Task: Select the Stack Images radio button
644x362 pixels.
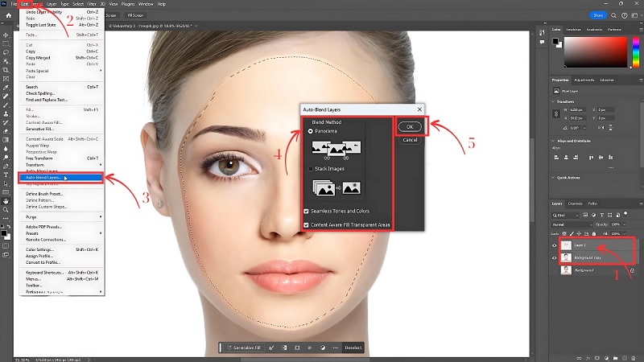Action: point(311,169)
